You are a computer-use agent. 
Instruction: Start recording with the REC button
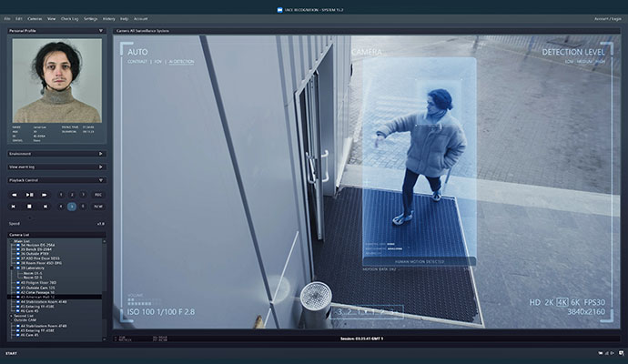tap(98, 195)
